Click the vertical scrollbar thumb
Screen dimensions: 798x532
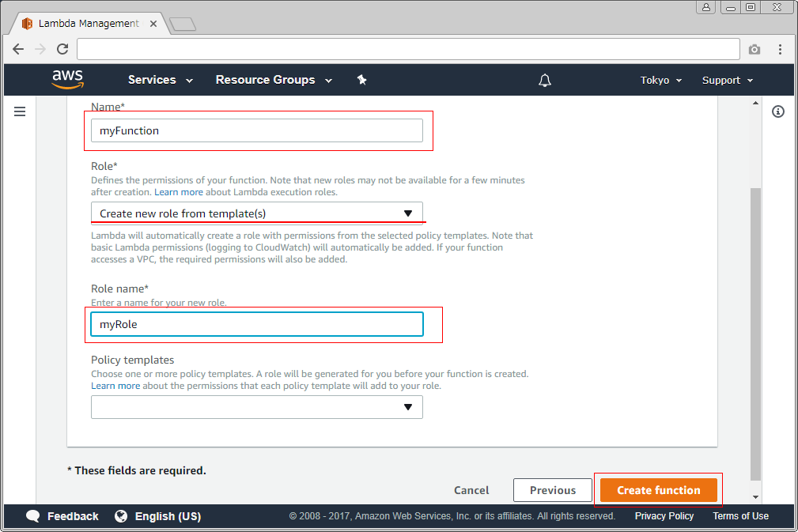click(756, 334)
